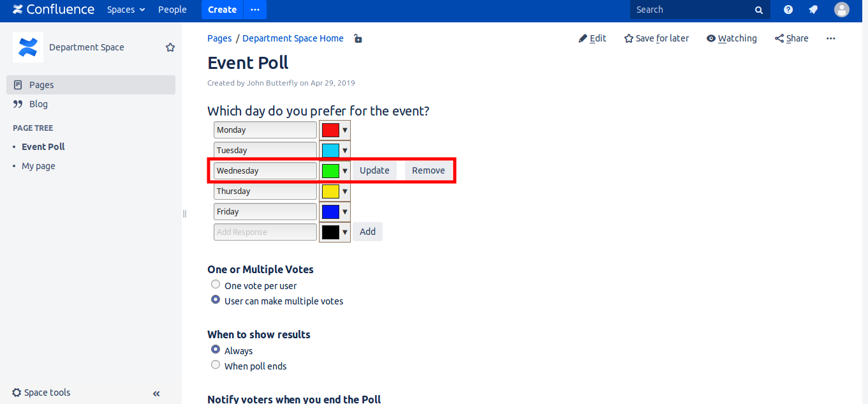Select User can make multiple votes
868x404 pixels.
[216, 300]
